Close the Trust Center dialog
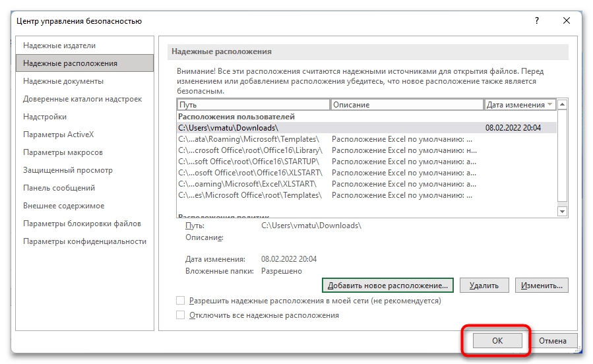This screenshot has height=364, width=593. click(566, 21)
